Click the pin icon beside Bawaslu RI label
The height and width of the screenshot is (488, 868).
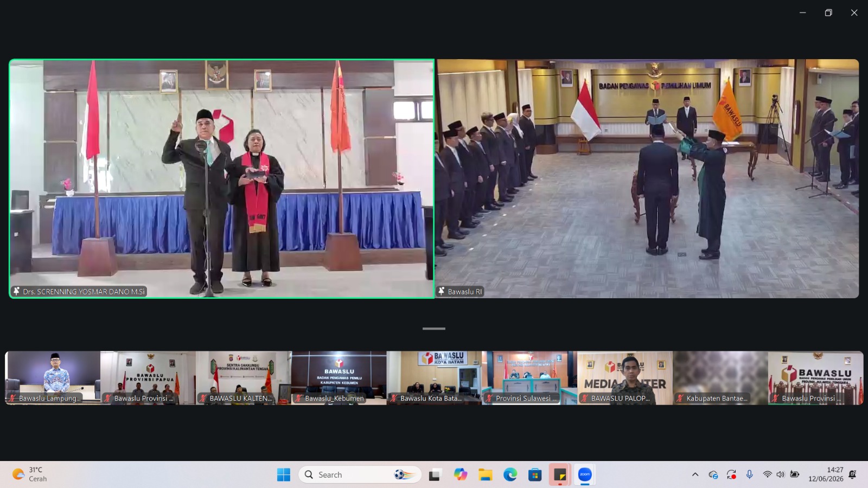[x=442, y=291]
